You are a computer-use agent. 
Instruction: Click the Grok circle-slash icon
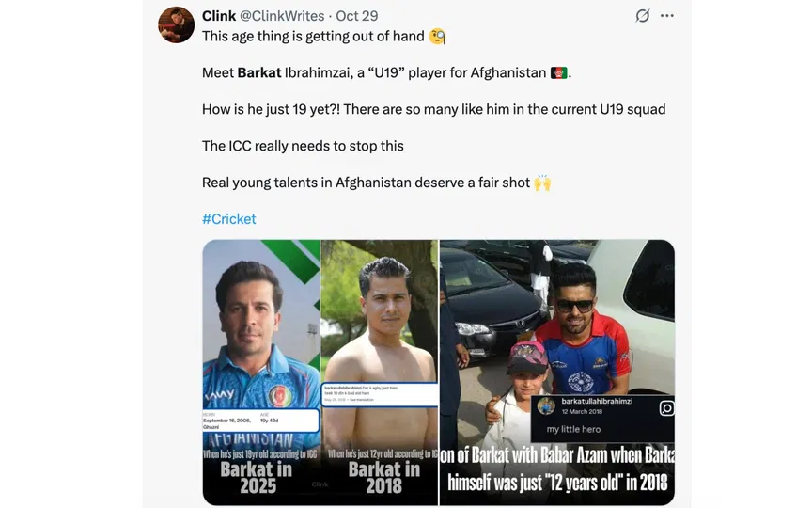click(x=642, y=16)
